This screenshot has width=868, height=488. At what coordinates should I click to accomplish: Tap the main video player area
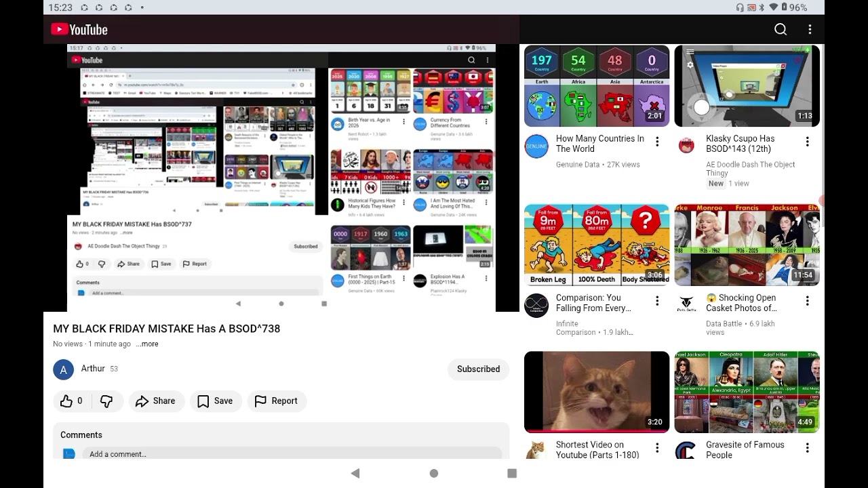(281, 178)
